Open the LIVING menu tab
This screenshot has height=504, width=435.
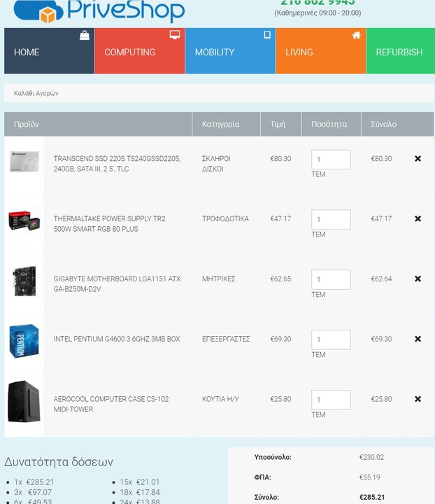[x=321, y=51]
